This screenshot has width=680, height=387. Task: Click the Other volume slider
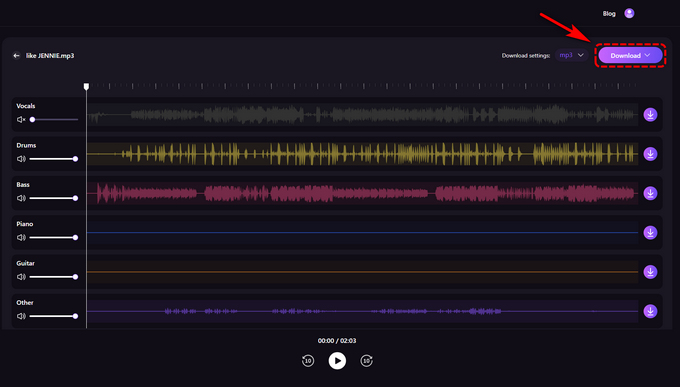point(54,316)
